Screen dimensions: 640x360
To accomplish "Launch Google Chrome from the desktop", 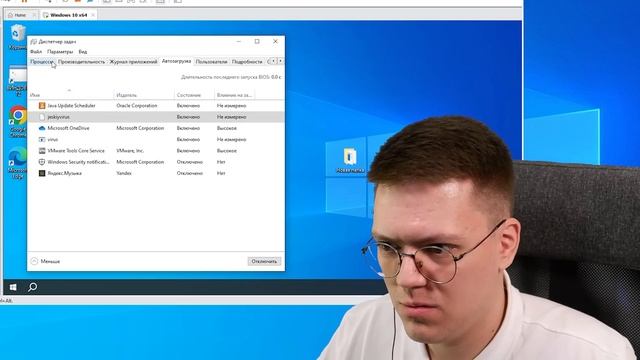I will pyautogui.click(x=18, y=115).
